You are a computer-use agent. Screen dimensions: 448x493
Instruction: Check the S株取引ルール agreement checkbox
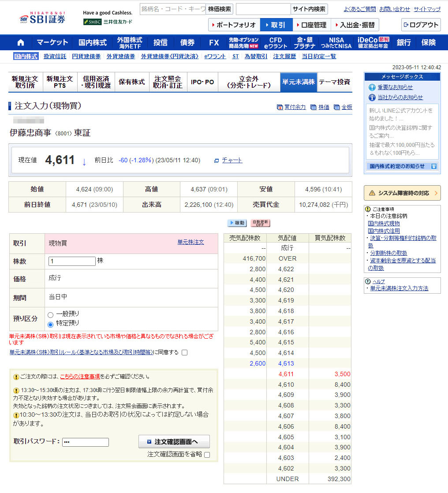point(185,352)
